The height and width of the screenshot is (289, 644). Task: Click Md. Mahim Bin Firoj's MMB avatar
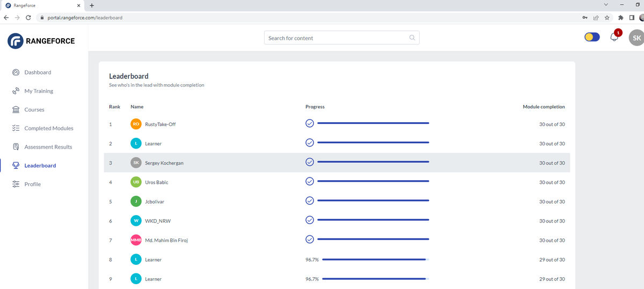click(136, 240)
